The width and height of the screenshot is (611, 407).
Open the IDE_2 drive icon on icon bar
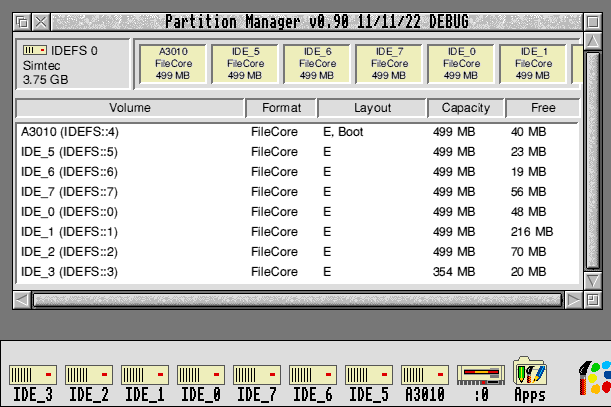pos(89,383)
